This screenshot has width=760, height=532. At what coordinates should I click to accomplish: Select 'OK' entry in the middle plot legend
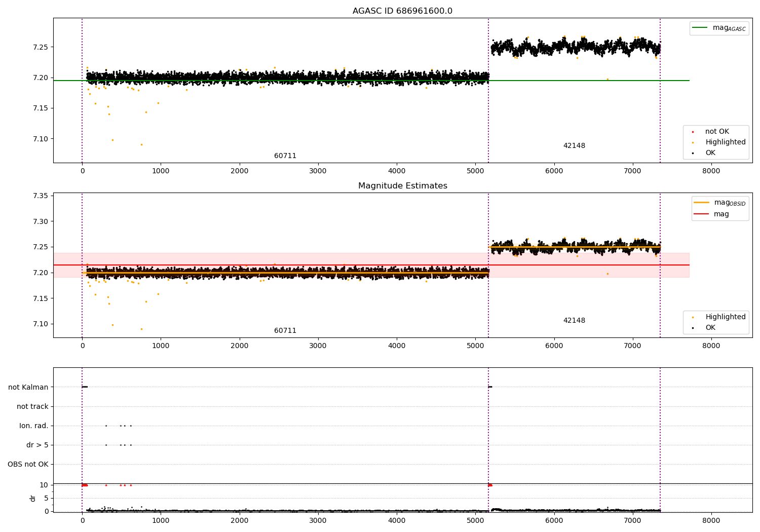pos(710,328)
